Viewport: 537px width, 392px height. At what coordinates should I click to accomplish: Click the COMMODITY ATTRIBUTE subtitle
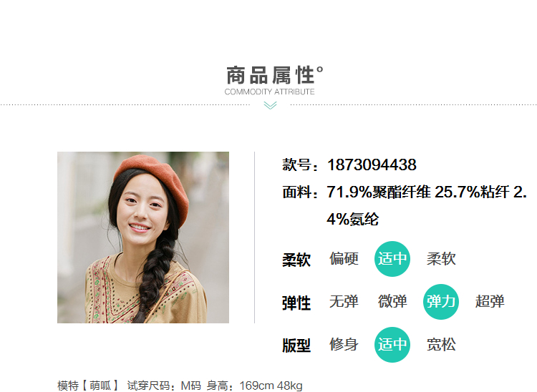click(x=269, y=92)
